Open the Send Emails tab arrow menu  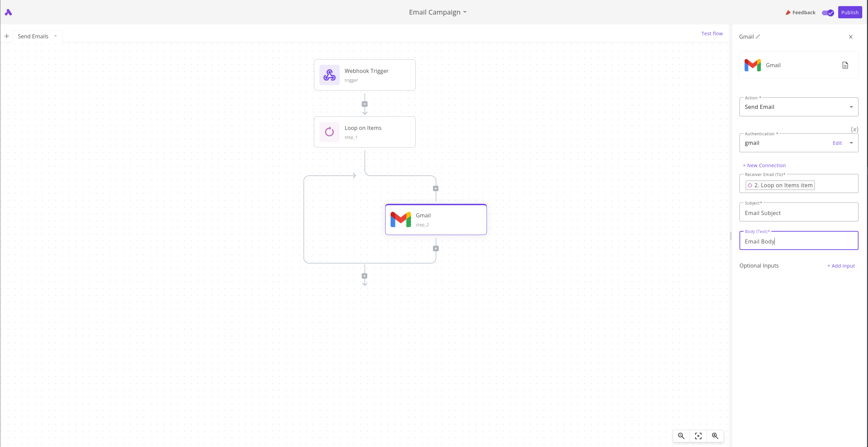tap(56, 36)
